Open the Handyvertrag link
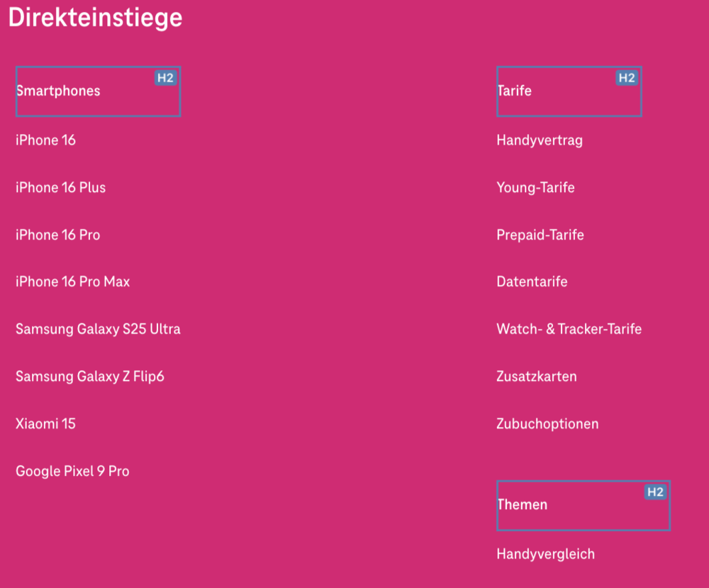This screenshot has height=588, width=709. [x=540, y=140]
